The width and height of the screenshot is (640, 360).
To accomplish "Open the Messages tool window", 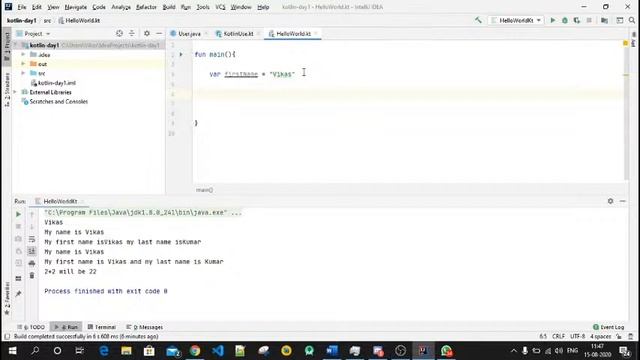I will [x=144, y=327].
